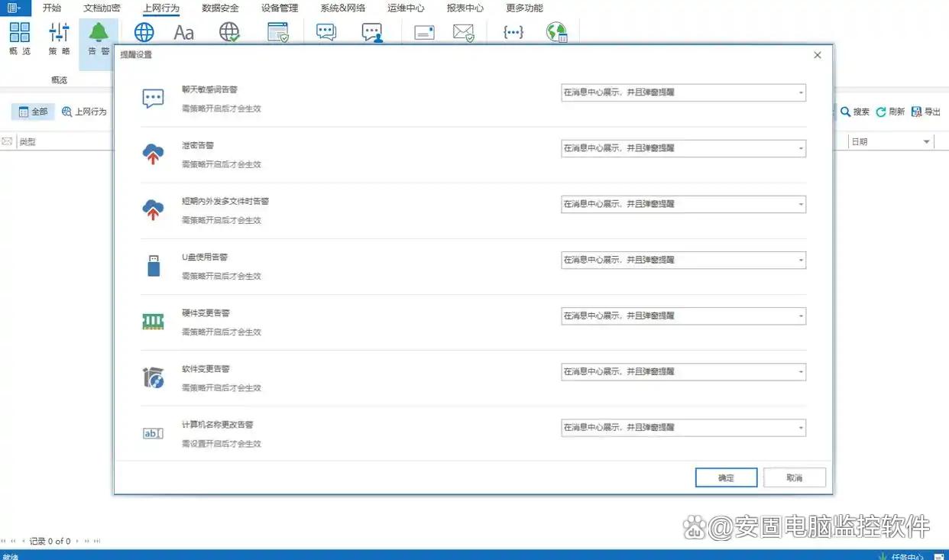This screenshot has width=949, height=560.
Task: Click the chat bubble ribbon icon
Action: tap(326, 32)
